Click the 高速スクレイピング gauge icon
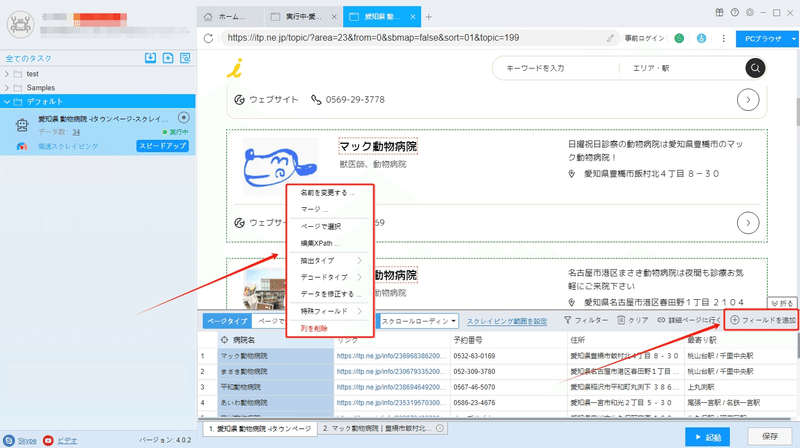Screen dimensions: 800x448 pyautogui.click(x=22, y=146)
